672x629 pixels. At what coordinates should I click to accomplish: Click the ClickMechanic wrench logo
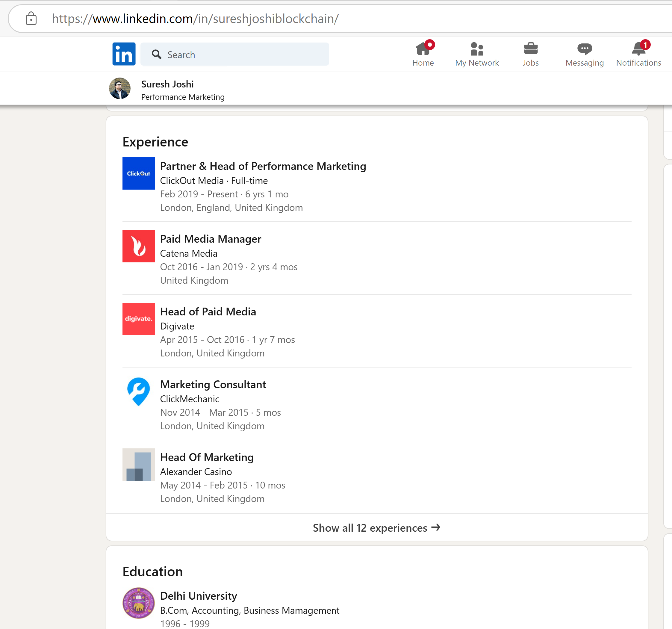[139, 391]
